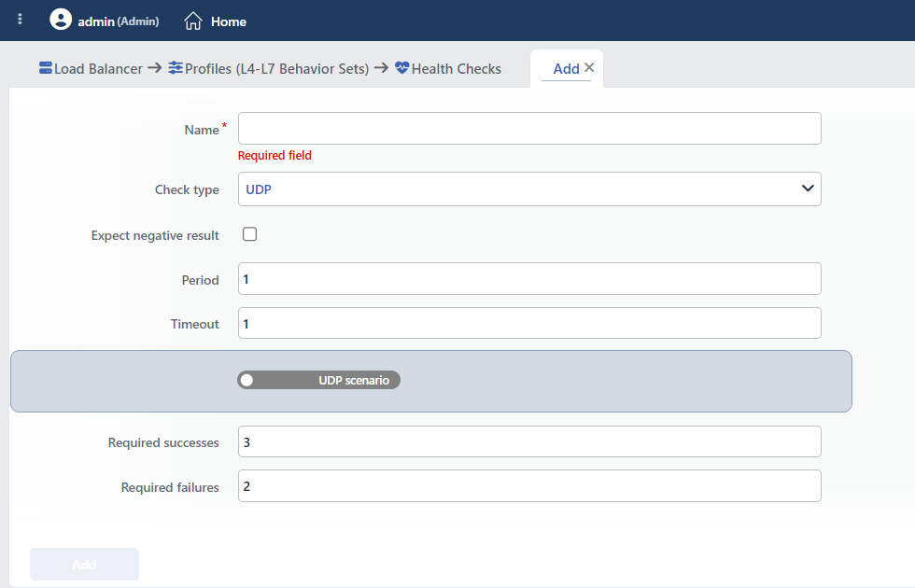
Task: Click the 'Period' label
Action: click(200, 280)
